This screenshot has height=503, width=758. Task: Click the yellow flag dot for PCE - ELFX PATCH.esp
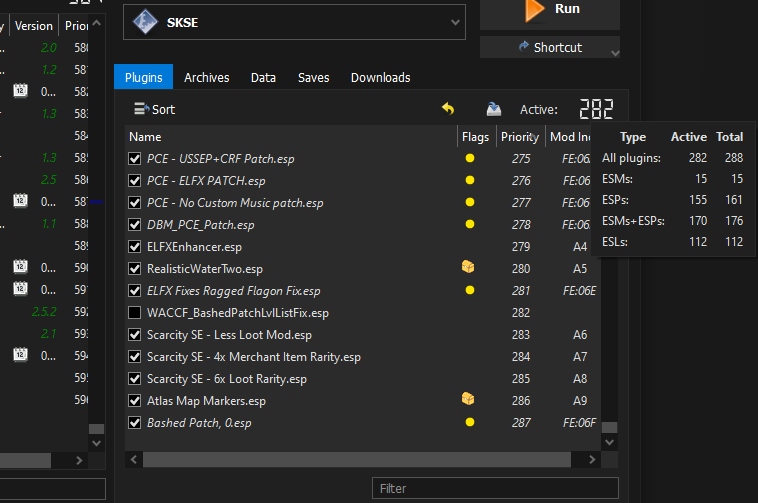[x=469, y=180]
